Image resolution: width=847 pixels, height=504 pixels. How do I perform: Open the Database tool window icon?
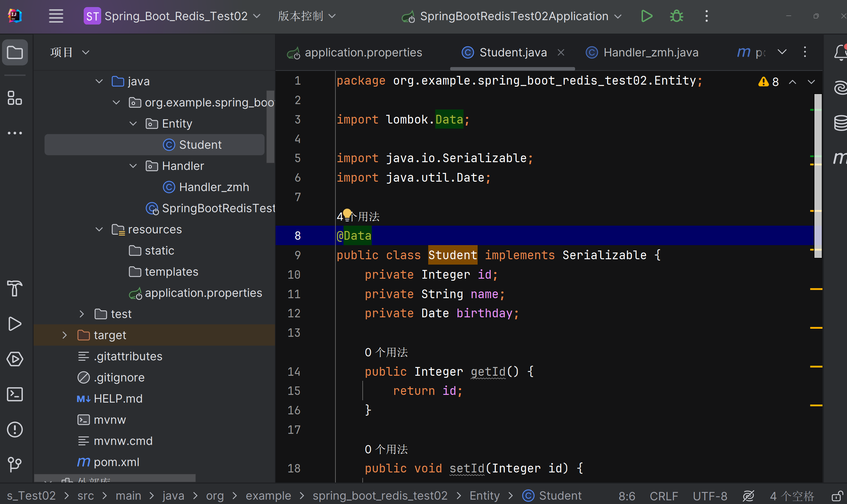[840, 123]
